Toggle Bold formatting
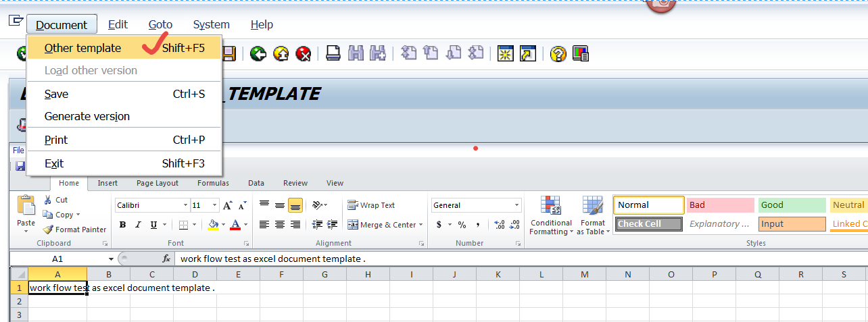The height and width of the screenshot is (322, 868). coord(122,225)
